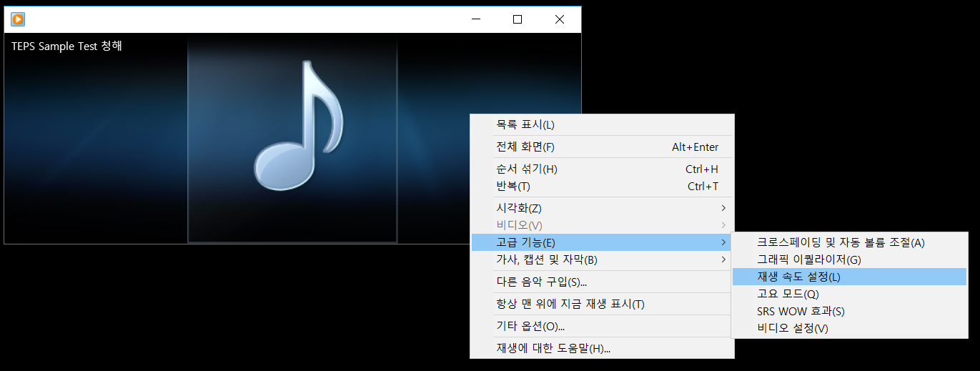Screen dimensions: 980x371
Task: Minimize the media player window
Action: 475,19
